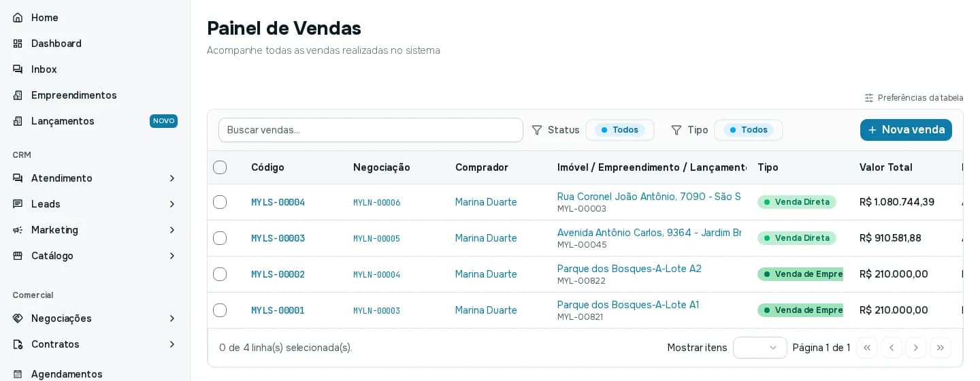The image size is (980, 381).
Task: Select row MYLS-00002 checkbox
Action: point(220,274)
